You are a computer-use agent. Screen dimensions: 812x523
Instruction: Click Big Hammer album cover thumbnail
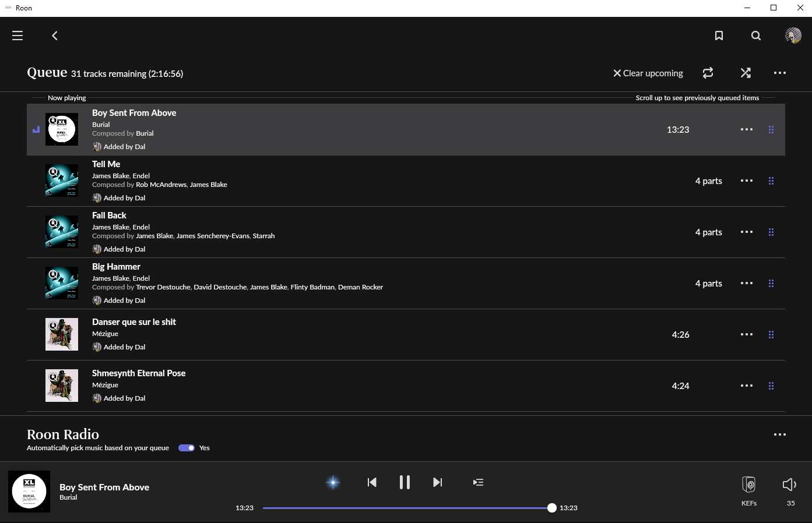(62, 283)
